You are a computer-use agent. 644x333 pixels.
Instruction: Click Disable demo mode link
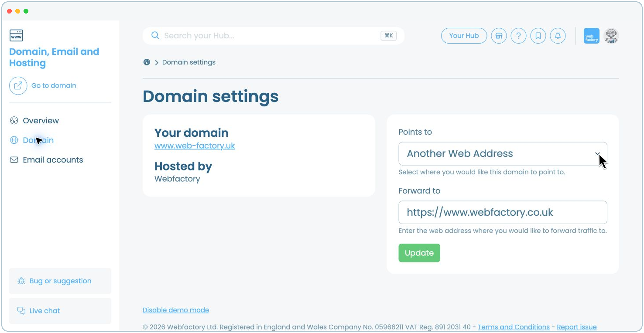[176, 310]
